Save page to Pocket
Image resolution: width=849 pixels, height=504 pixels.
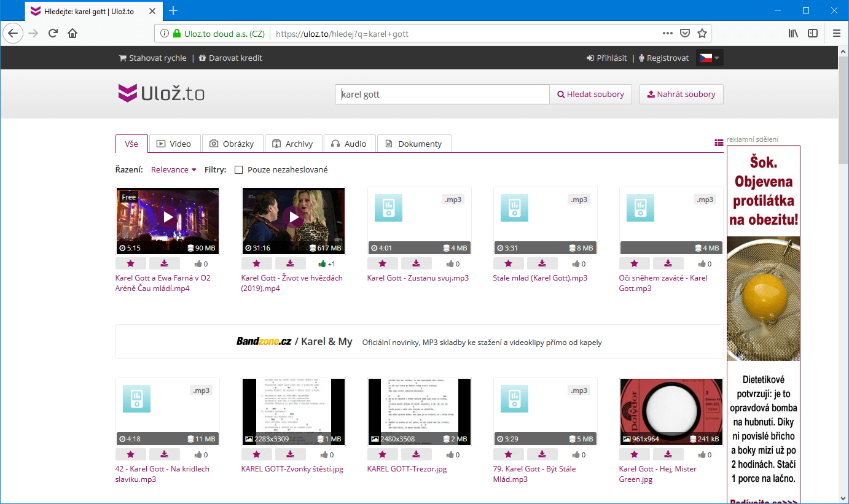pos(685,33)
